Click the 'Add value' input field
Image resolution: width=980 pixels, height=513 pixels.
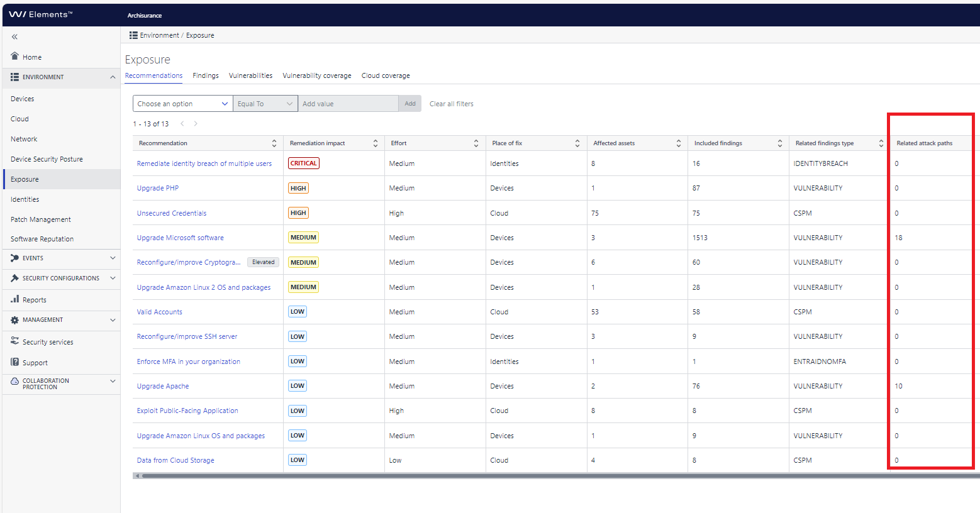pos(348,104)
